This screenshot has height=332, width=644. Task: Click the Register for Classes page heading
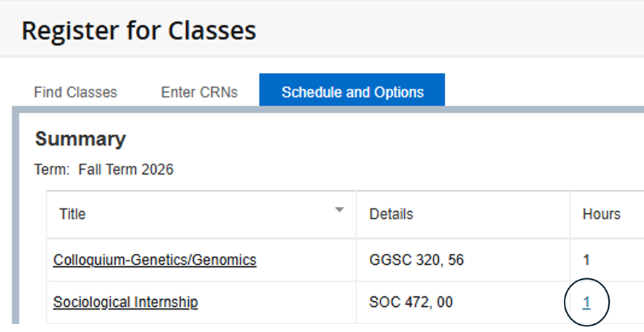click(x=139, y=30)
